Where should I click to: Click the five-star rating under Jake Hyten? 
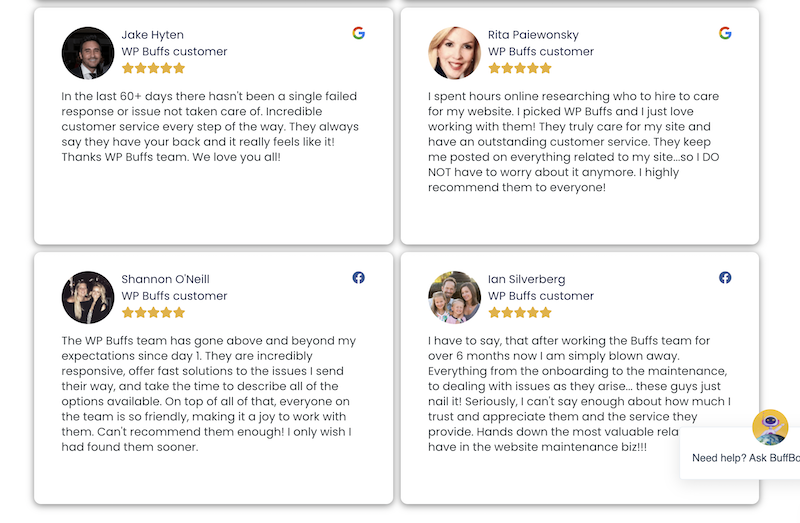point(153,68)
